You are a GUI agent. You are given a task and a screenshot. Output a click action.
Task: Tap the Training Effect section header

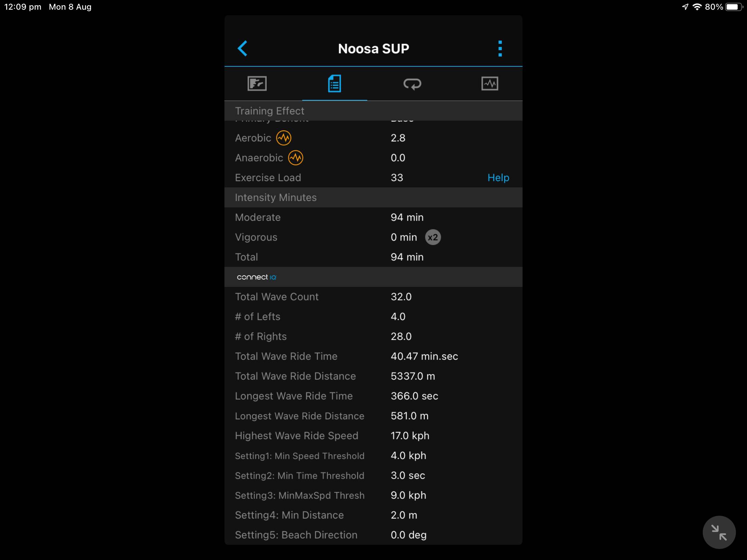click(270, 111)
